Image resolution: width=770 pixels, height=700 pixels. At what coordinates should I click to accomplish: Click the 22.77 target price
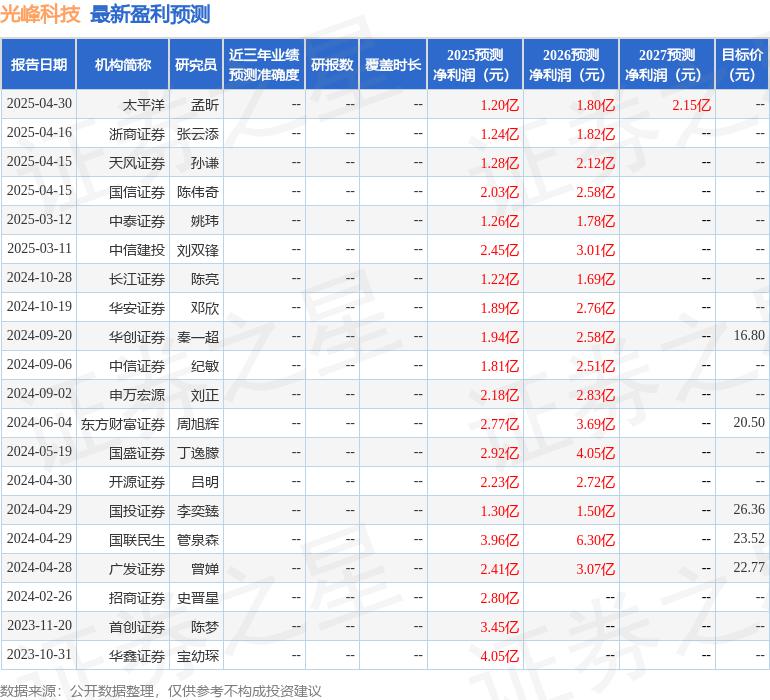click(749, 567)
